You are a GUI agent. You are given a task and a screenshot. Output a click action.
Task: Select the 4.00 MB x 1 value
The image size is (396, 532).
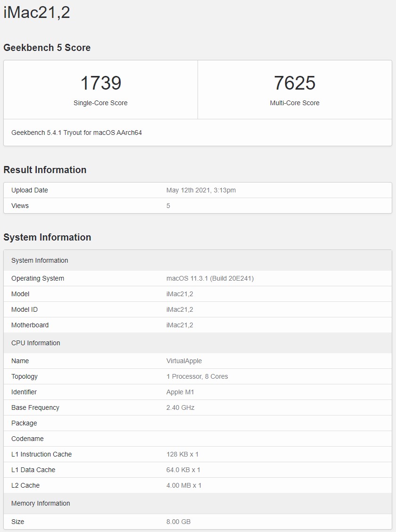[x=184, y=485]
